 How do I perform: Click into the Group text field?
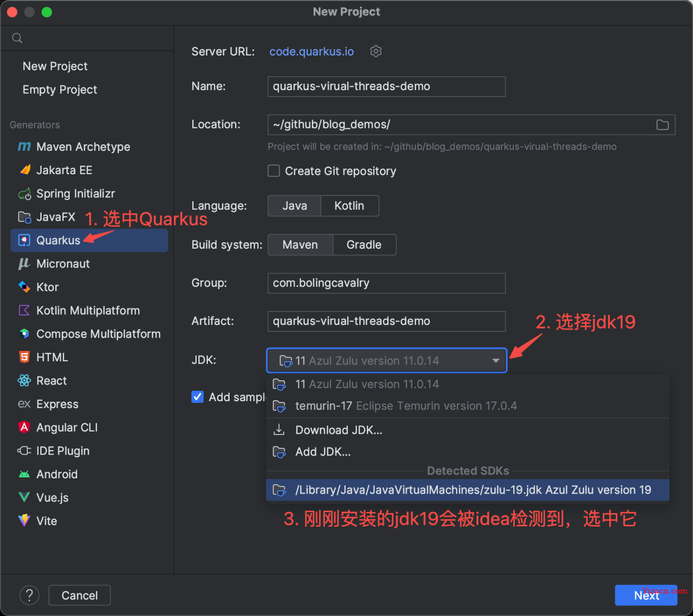pyautogui.click(x=387, y=283)
